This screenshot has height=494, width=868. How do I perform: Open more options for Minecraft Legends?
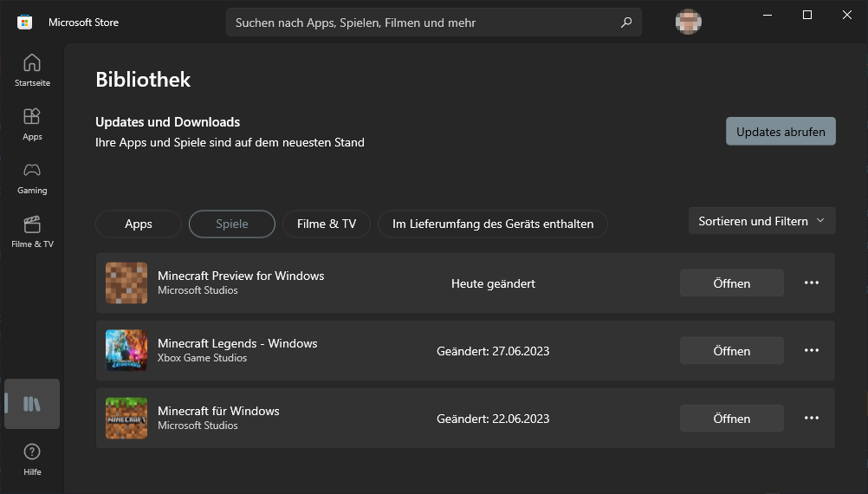pyautogui.click(x=812, y=350)
